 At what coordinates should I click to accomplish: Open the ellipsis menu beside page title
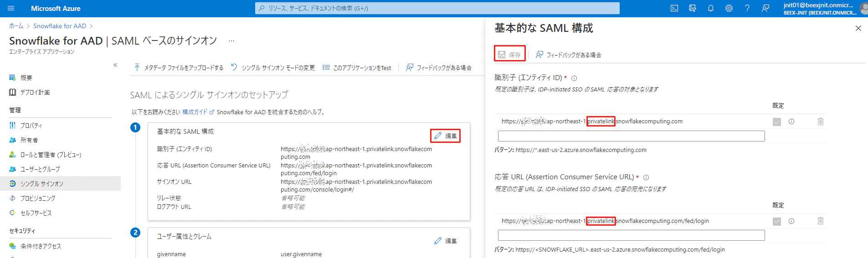(x=231, y=41)
